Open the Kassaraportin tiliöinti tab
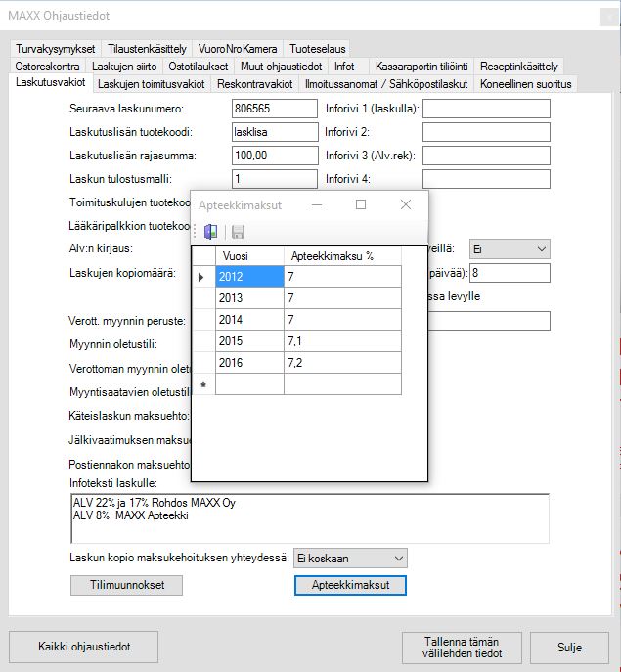This screenshot has height=672, width=621. [421, 67]
